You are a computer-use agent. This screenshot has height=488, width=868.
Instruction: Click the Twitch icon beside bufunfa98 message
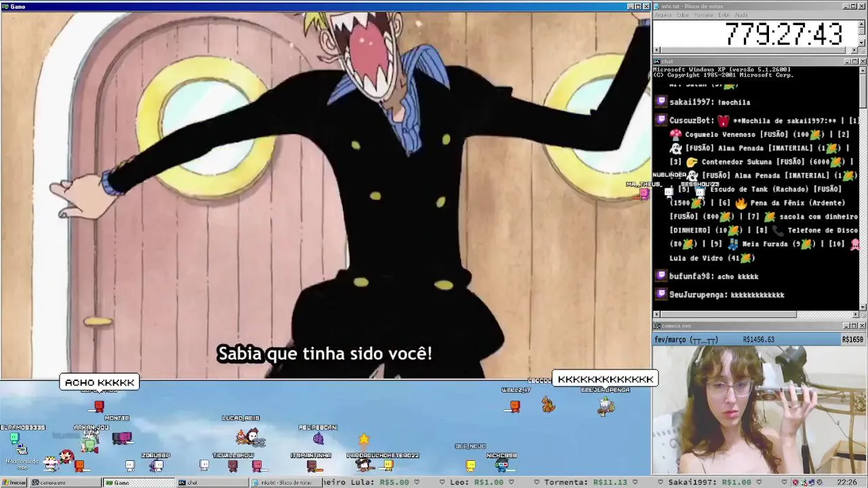662,276
